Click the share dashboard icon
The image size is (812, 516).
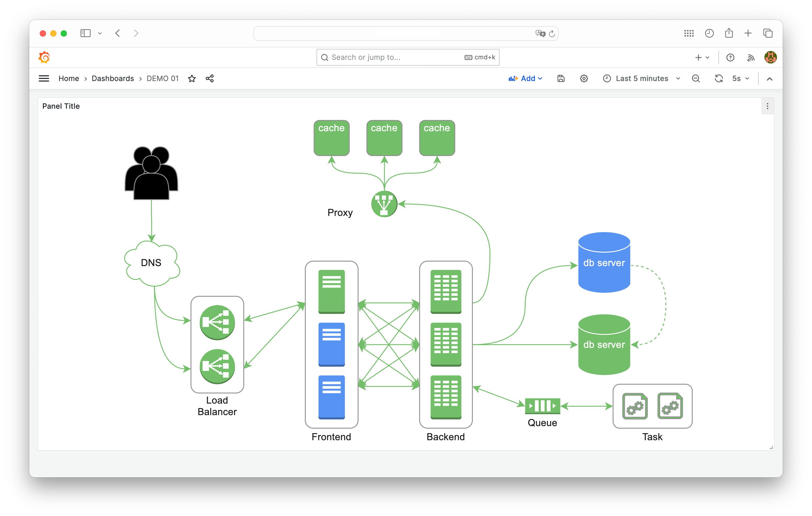click(210, 79)
